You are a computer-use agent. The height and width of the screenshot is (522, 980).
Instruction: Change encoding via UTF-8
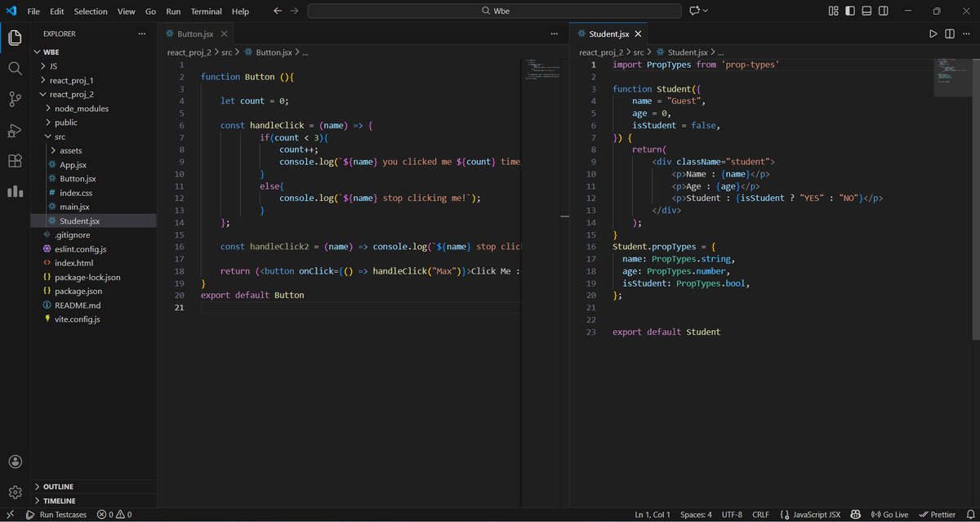732,515
